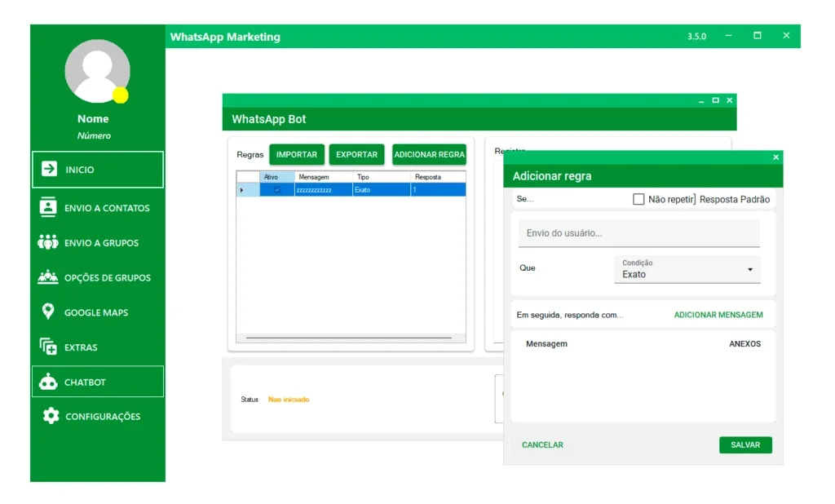
Task: Open CONFIGURAÇÕES settings label
Action: pyautogui.click(x=103, y=417)
